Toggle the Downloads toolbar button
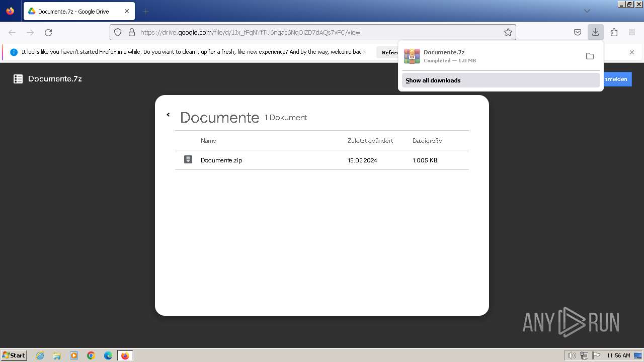The width and height of the screenshot is (644, 362). tap(595, 32)
